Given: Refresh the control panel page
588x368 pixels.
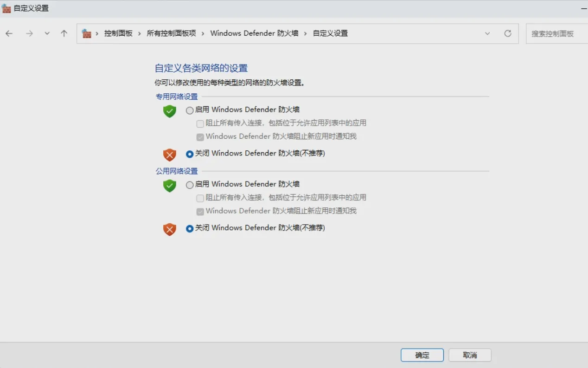Looking at the screenshot, I should (x=508, y=33).
